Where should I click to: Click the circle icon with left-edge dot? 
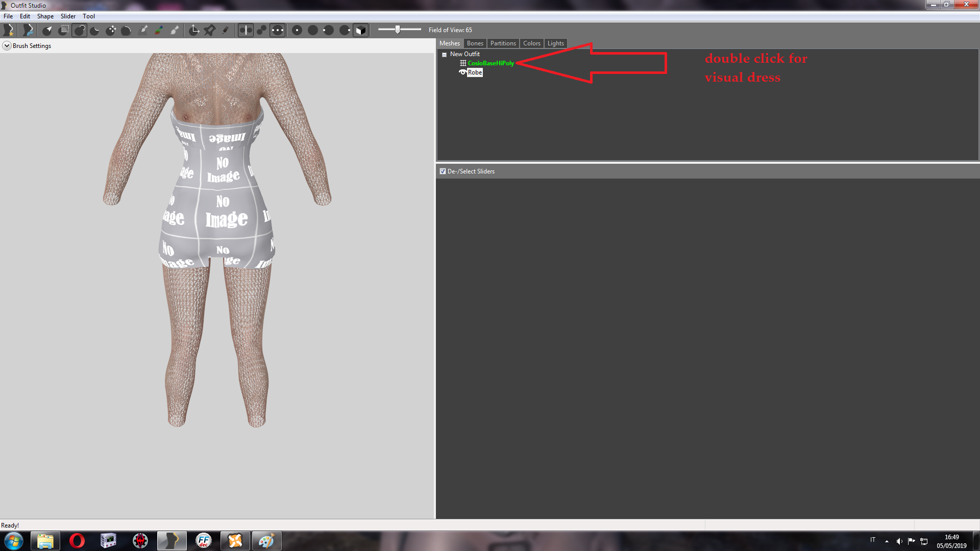coord(329,31)
